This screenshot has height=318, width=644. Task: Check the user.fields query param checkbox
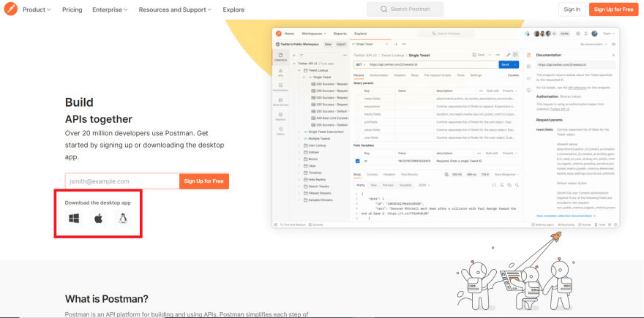click(357, 137)
